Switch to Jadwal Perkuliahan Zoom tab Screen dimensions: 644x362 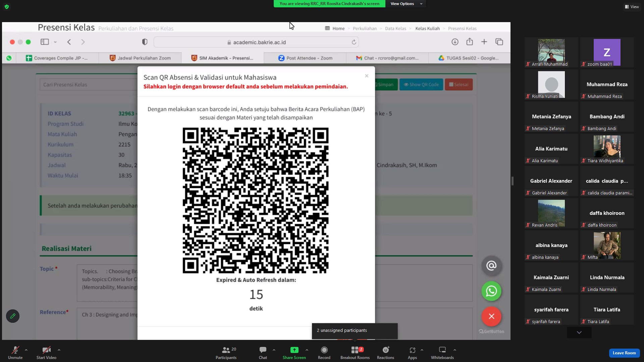[140, 58]
